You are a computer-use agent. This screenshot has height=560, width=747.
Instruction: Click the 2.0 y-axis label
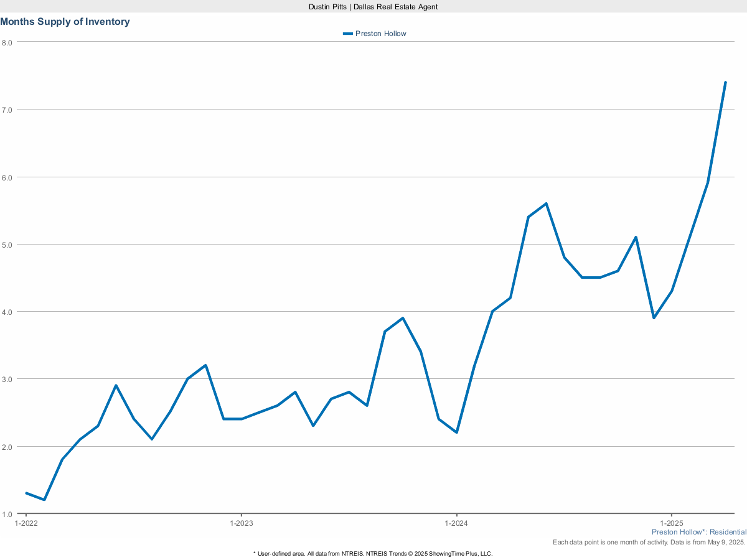[7, 447]
